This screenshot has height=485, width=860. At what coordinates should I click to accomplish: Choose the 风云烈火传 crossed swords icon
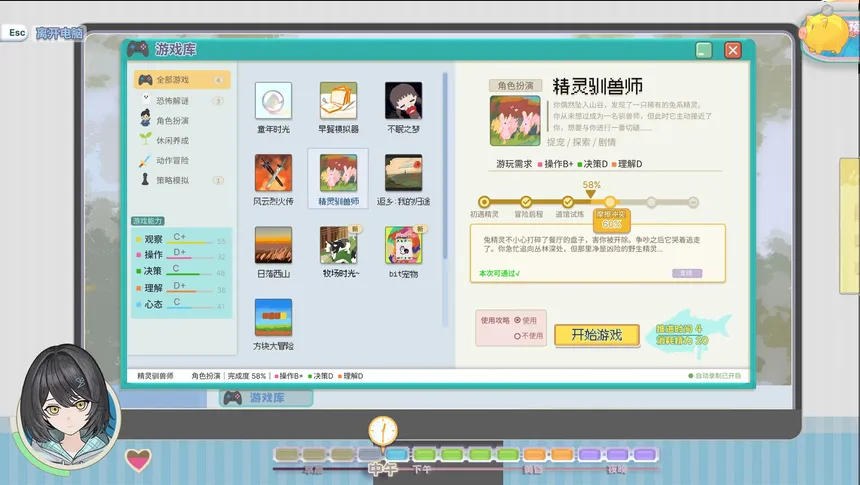click(x=273, y=173)
